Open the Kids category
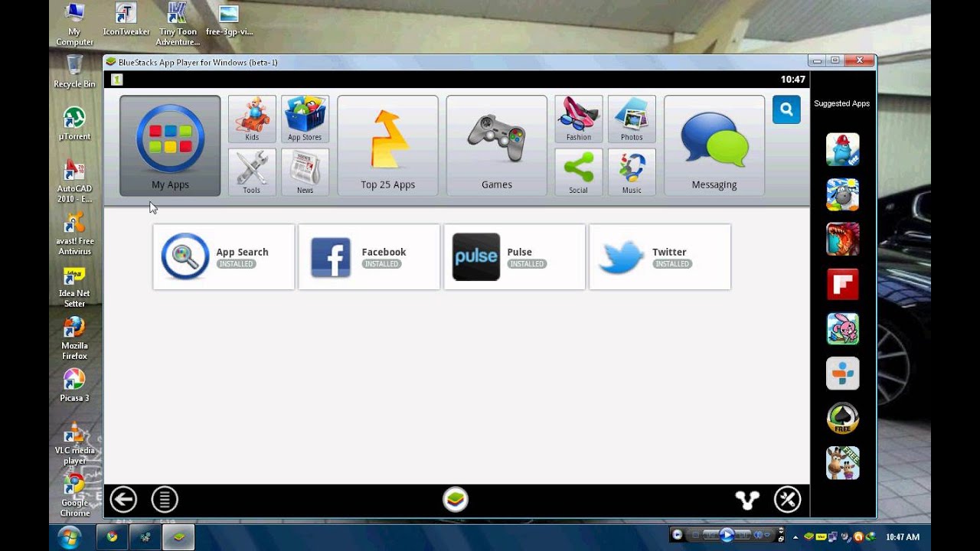 (252, 119)
